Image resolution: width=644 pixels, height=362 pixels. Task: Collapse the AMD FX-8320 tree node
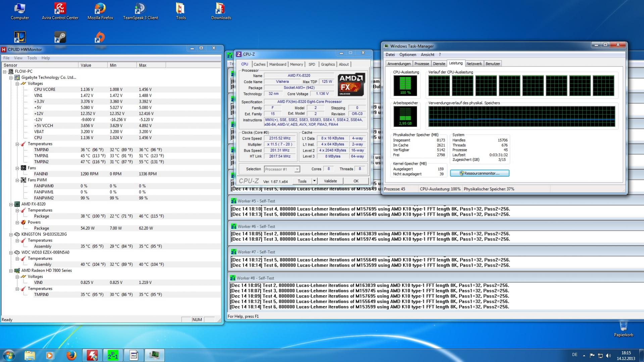coord(11,204)
